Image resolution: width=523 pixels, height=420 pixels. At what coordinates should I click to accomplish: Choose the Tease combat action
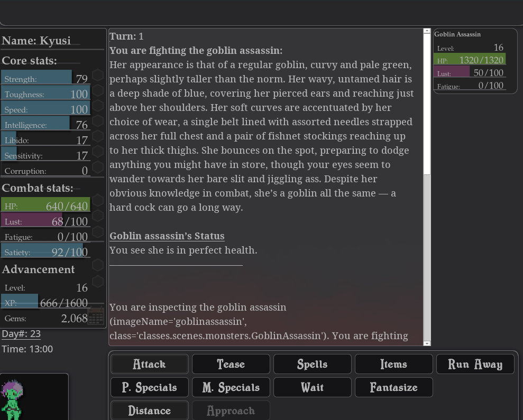tap(231, 364)
